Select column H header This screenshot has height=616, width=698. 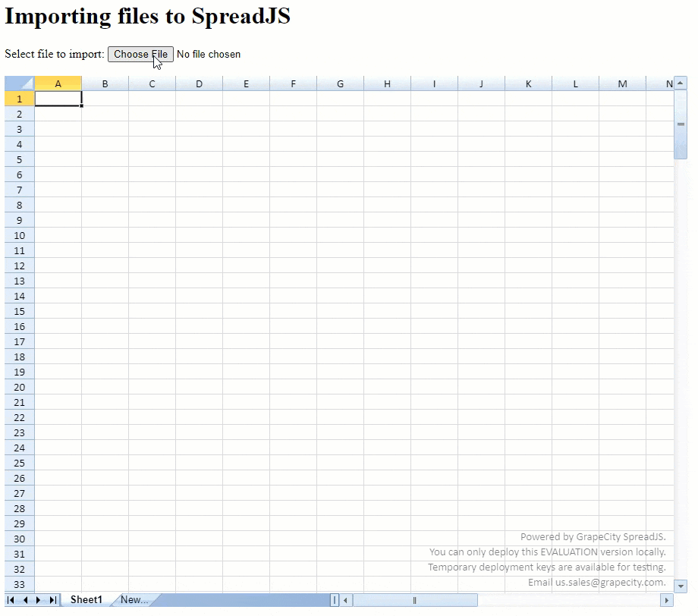[387, 83]
